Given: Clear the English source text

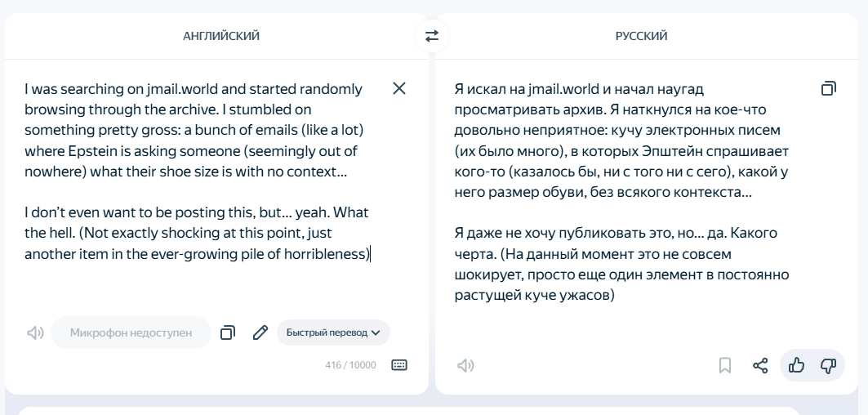Looking at the screenshot, I should 399,88.
